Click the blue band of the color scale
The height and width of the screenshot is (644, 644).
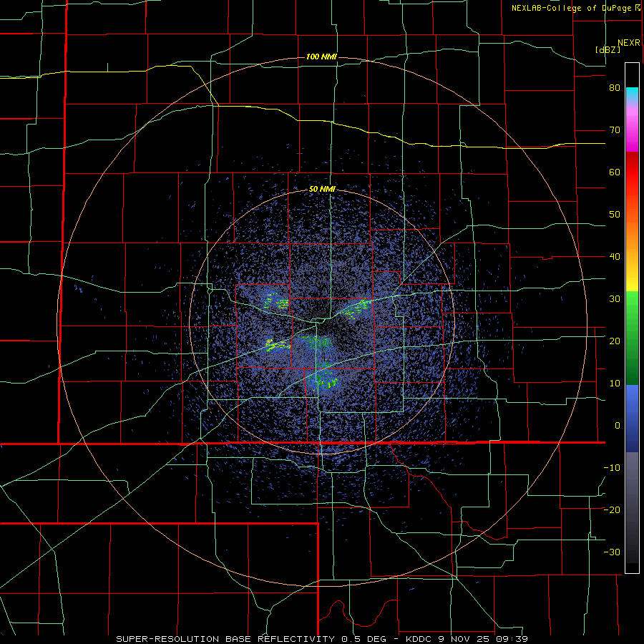pos(632,418)
